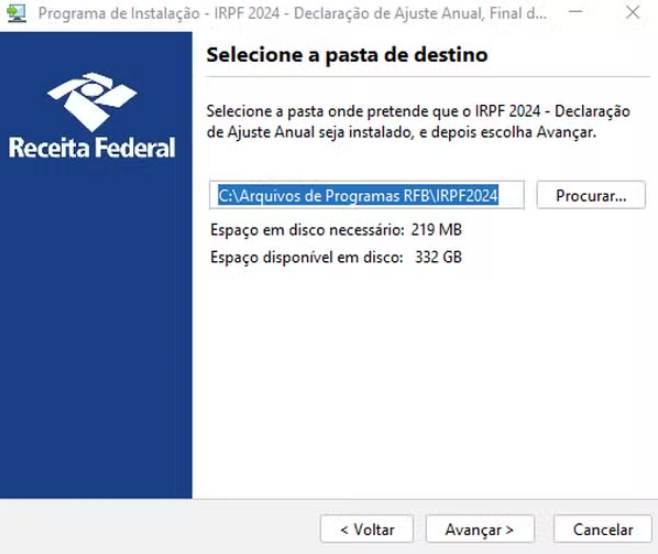Click the Receita Federal logo emblem

tap(92, 100)
